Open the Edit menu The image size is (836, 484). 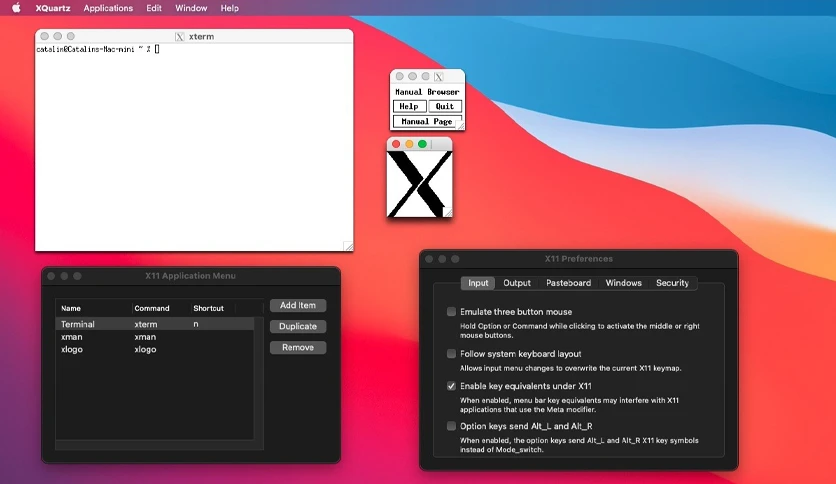coord(154,8)
